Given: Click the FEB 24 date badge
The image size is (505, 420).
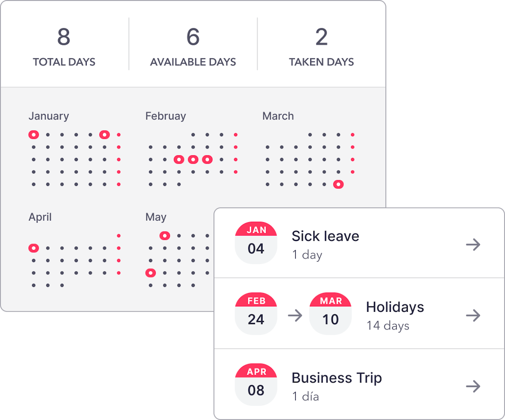Looking at the screenshot, I should [256, 313].
